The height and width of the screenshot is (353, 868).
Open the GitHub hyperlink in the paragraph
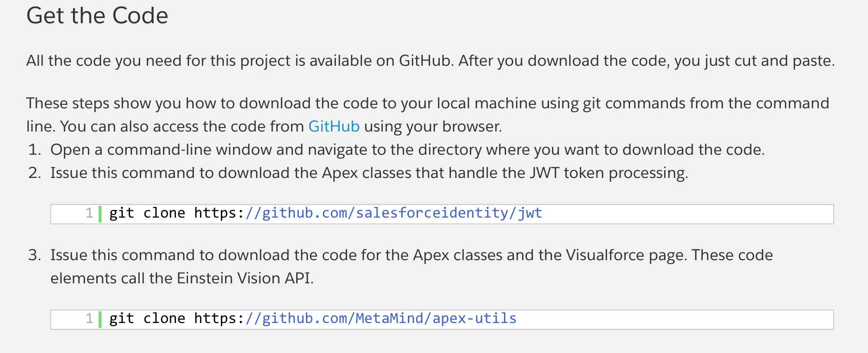click(x=333, y=126)
